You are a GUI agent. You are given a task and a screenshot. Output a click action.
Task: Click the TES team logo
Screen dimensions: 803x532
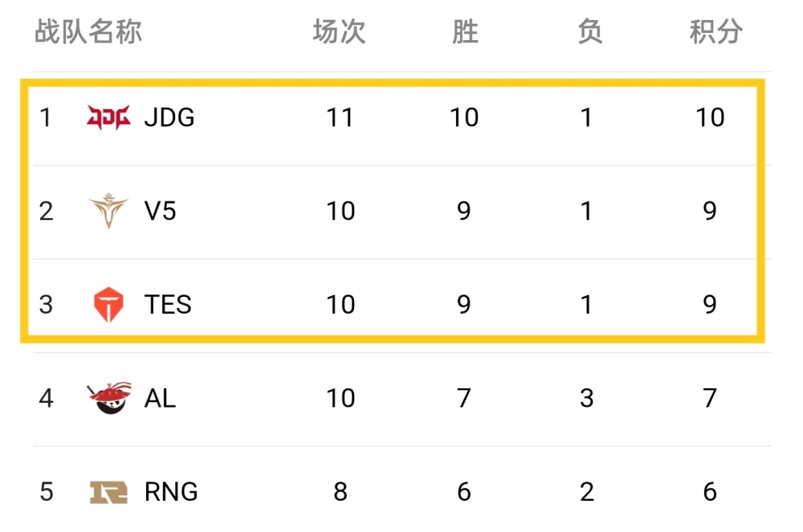coord(108,305)
